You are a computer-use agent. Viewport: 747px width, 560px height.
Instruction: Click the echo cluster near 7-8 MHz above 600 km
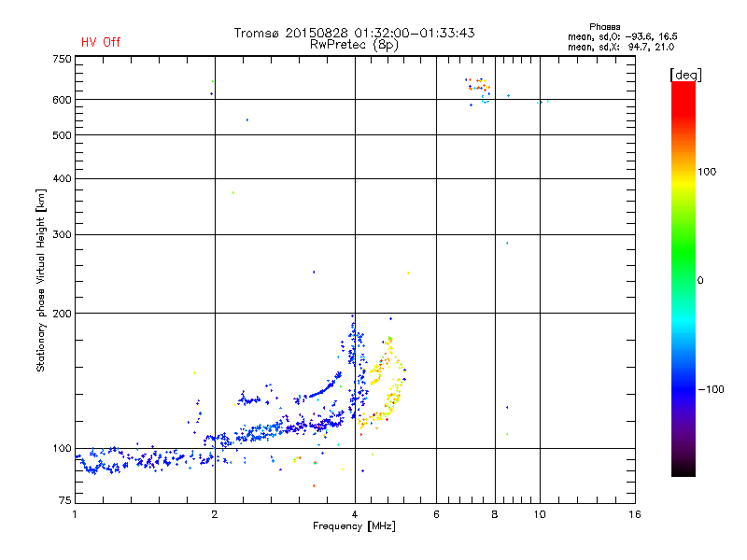point(478,91)
